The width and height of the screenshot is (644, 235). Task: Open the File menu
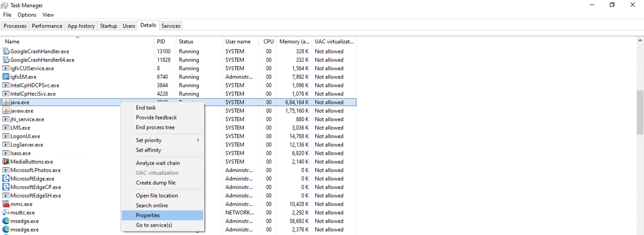pos(7,15)
